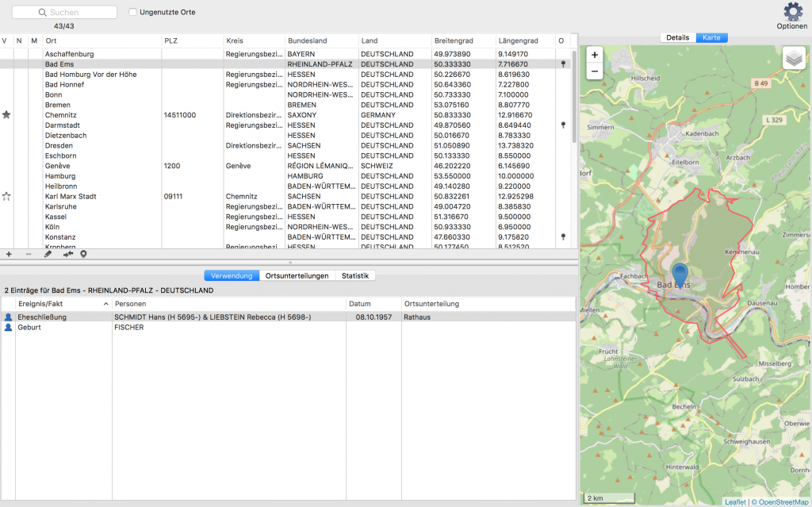
Task: Toggle the favorite star on Chemnitz
Action: (6, 114)
